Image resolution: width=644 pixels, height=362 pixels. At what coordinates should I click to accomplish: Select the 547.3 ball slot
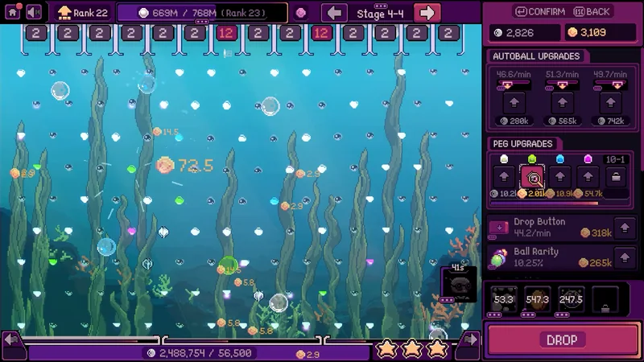537,299
